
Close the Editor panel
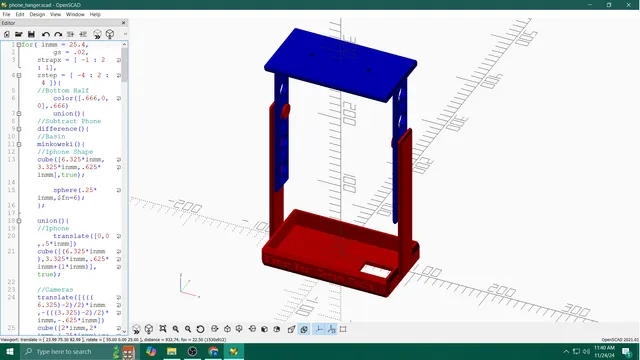(x=124, y=23)
